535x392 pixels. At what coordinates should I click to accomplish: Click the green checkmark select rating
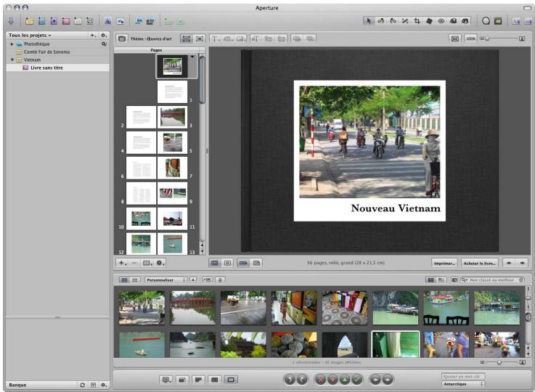pyautogui.click(x=357, y=380)
